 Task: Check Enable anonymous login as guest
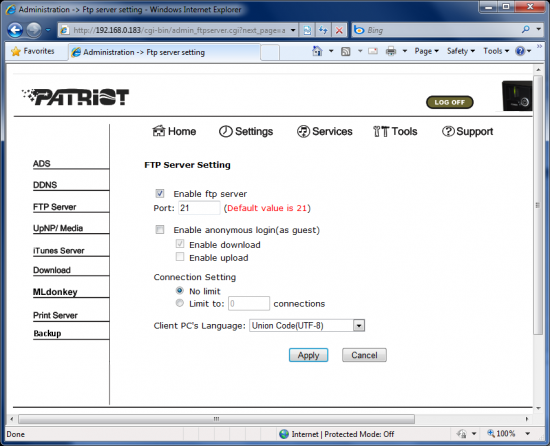[x=160, y=230]
